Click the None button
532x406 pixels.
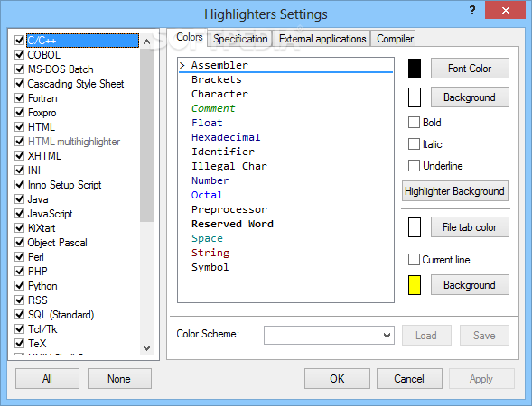(119, 379)
